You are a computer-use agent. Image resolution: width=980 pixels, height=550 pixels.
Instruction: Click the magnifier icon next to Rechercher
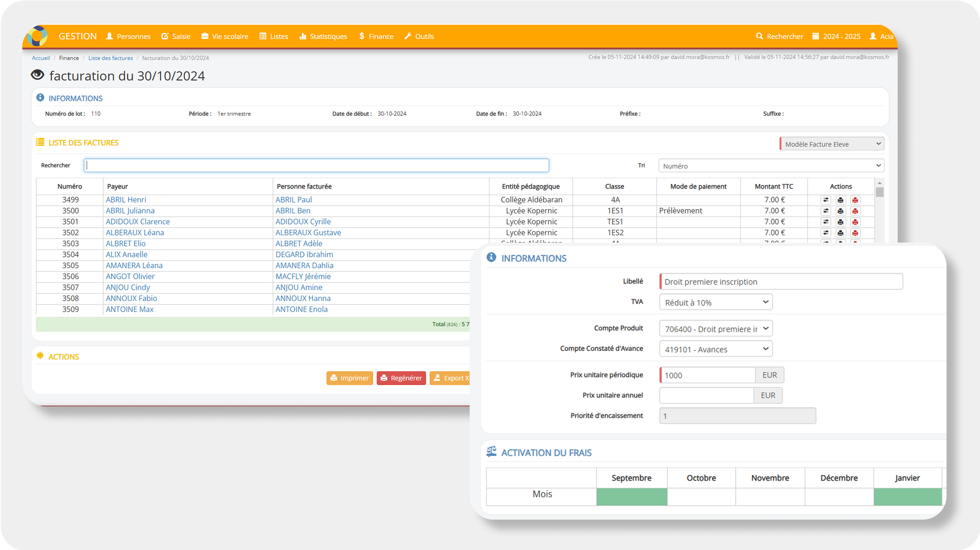[x=759, y=36]
